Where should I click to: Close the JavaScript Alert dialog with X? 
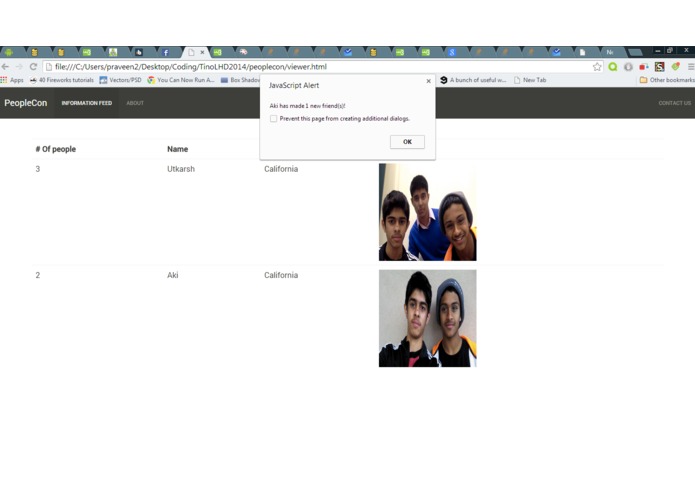point(428,81)
